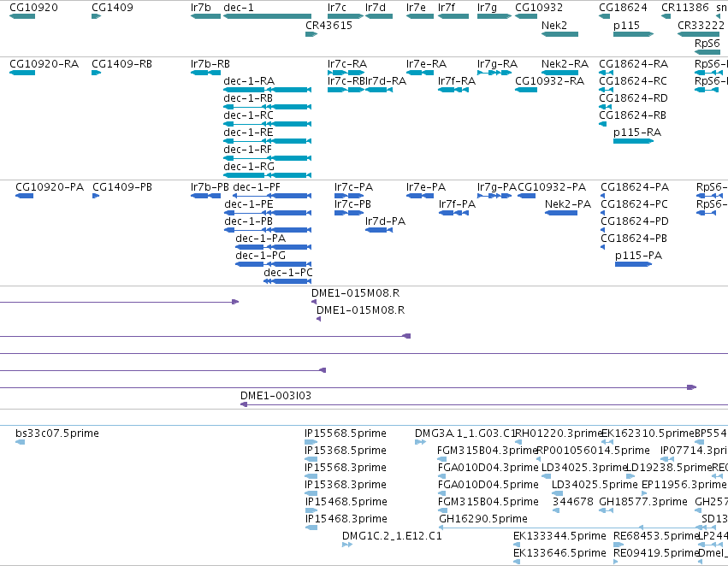Open the 'CR43615' gene label
Viewport: 728px width, 566px height.
pos(328,26)
